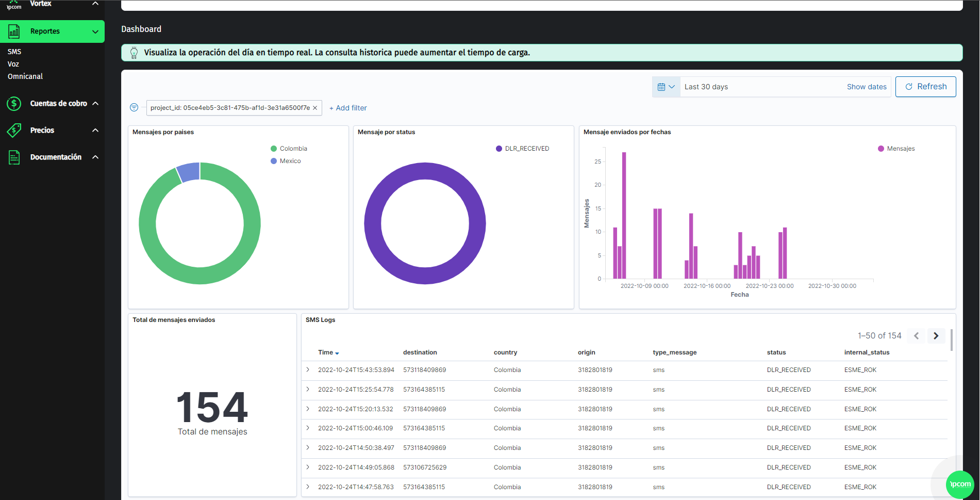980x500 pixels.
Task: Open the Reportes sidebar section
Action: [x=52, y=31]
